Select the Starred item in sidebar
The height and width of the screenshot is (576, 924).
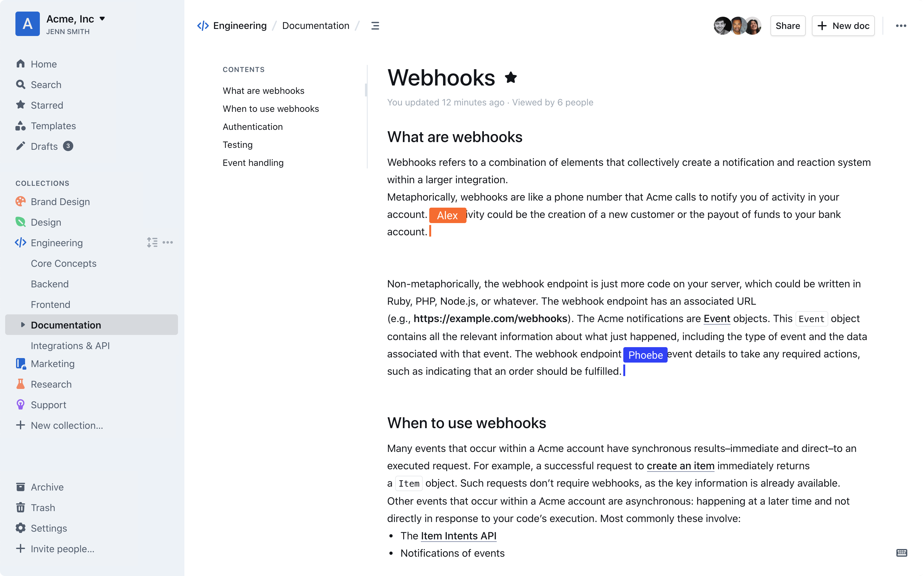tap(47, 105)
